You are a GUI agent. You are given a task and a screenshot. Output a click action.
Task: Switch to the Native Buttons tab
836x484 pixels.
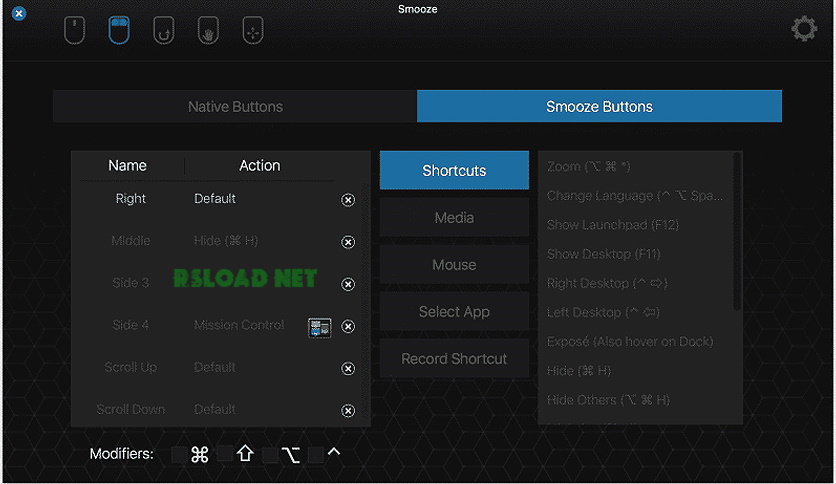[x=235, y=107]
